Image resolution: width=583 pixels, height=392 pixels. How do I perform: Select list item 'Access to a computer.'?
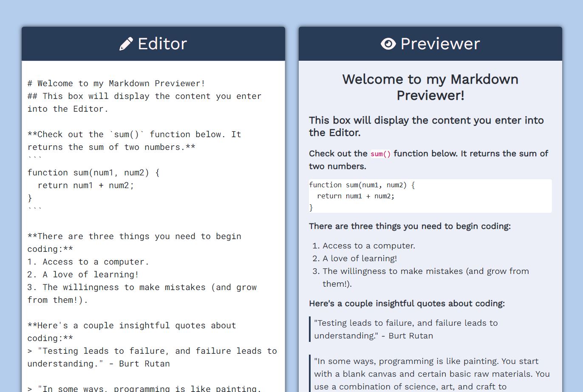pyautogui.click(x=369, y=245)
